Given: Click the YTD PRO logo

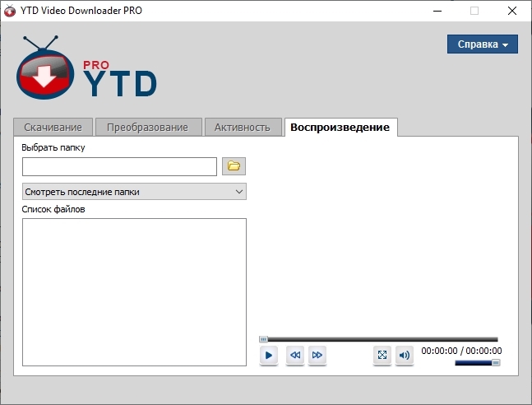Looking at the screenshot, I should [x=86, y=69].
